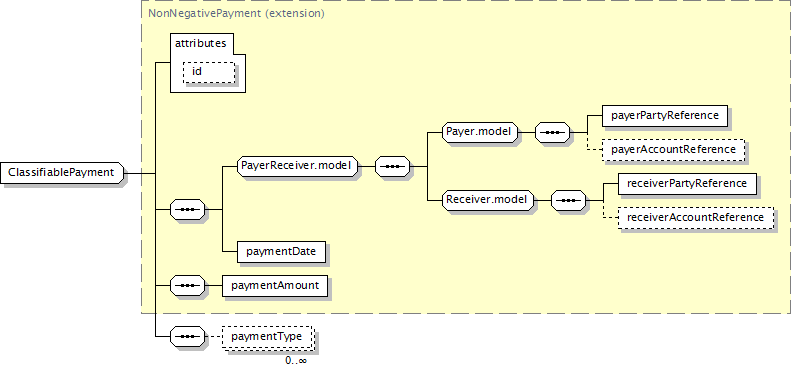The width and height of the screenshot is (791, 365).
Task: Click the sequence compositor beside paymentType
Action: click(188, 336)
